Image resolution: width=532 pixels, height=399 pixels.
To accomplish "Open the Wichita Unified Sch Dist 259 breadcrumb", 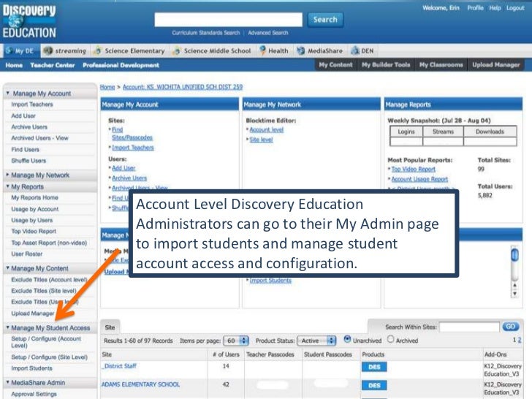I will click(183, 87).
